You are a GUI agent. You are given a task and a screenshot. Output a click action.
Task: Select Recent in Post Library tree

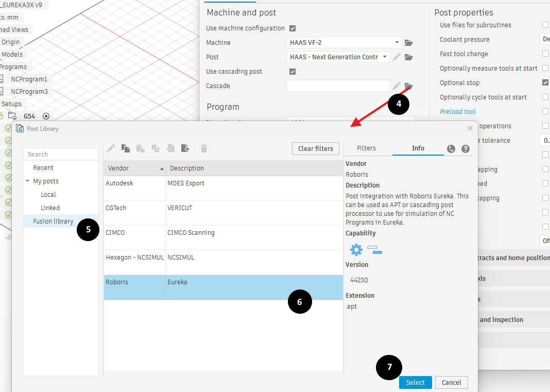(43, 168)
